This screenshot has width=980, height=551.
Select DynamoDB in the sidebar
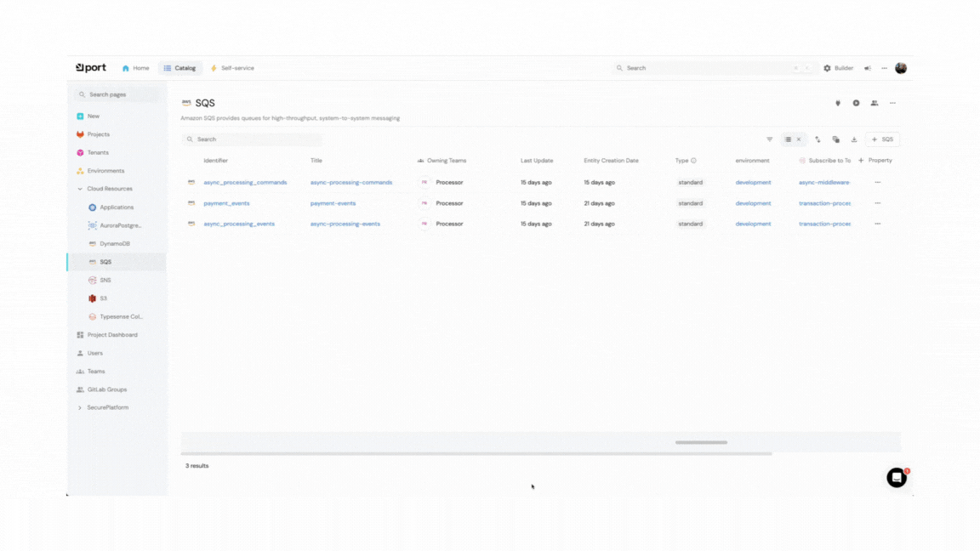114,244
